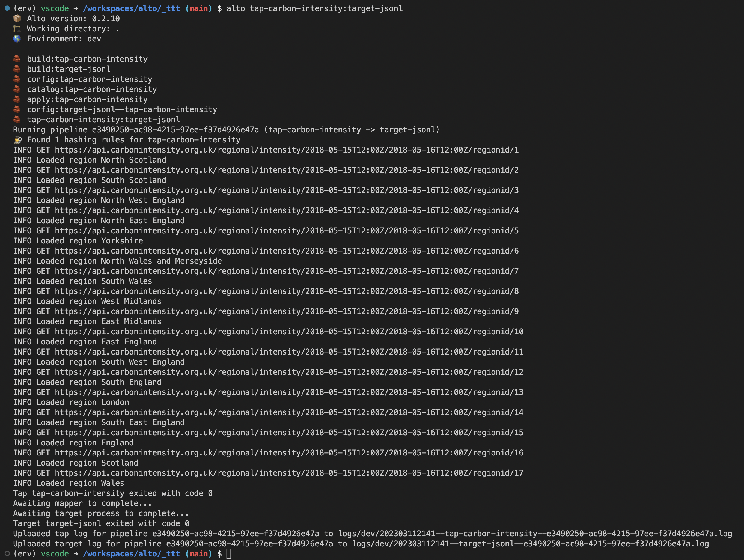Click the terminal cursor at the last prompt

[229, 553]
